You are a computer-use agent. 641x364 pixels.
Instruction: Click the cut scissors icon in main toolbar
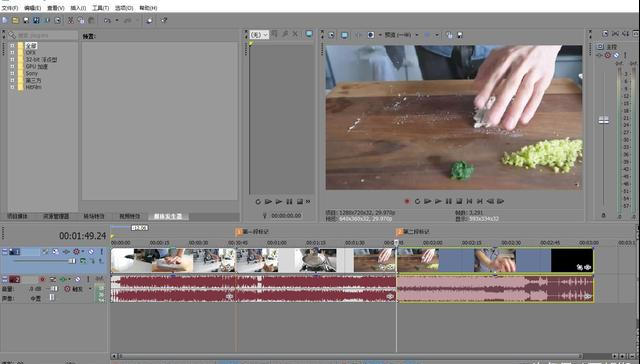[70, 20]
